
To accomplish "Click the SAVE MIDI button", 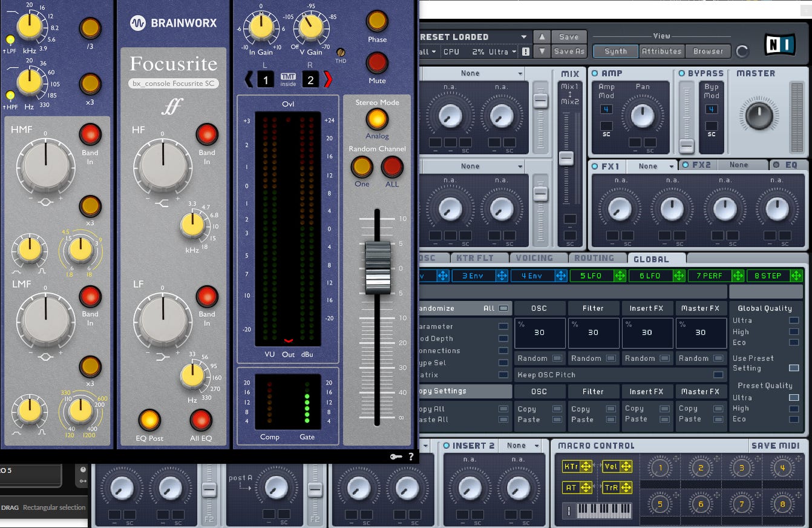I will 776,446.
